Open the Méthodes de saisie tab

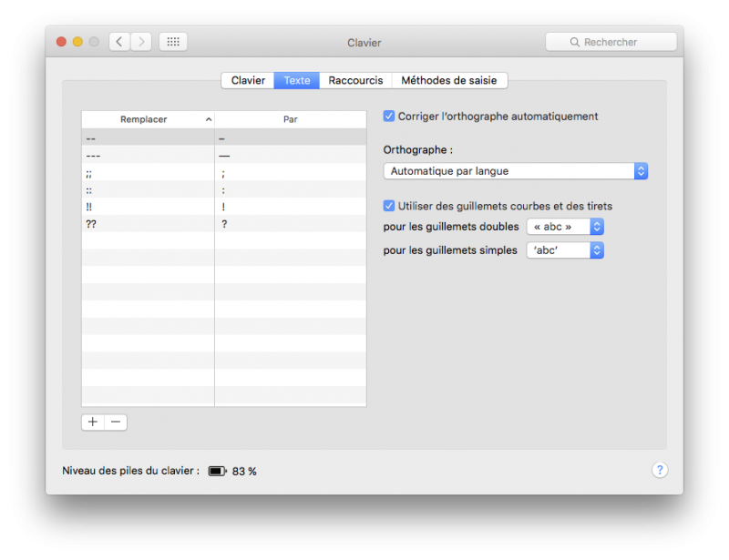(449, 80)
